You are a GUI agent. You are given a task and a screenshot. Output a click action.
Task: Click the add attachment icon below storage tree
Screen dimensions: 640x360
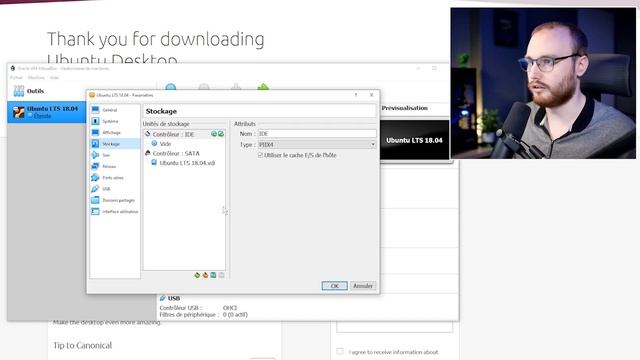[213, 276]
